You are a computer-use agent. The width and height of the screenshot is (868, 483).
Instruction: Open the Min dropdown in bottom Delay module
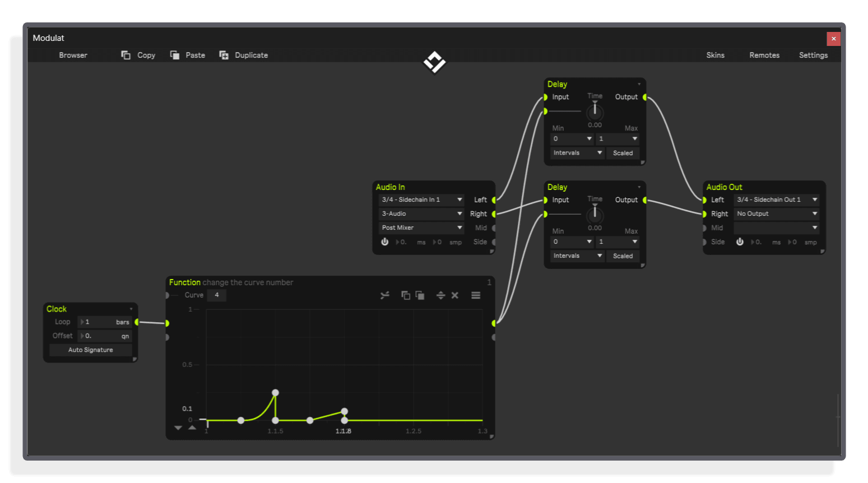(x=572, y=242)
